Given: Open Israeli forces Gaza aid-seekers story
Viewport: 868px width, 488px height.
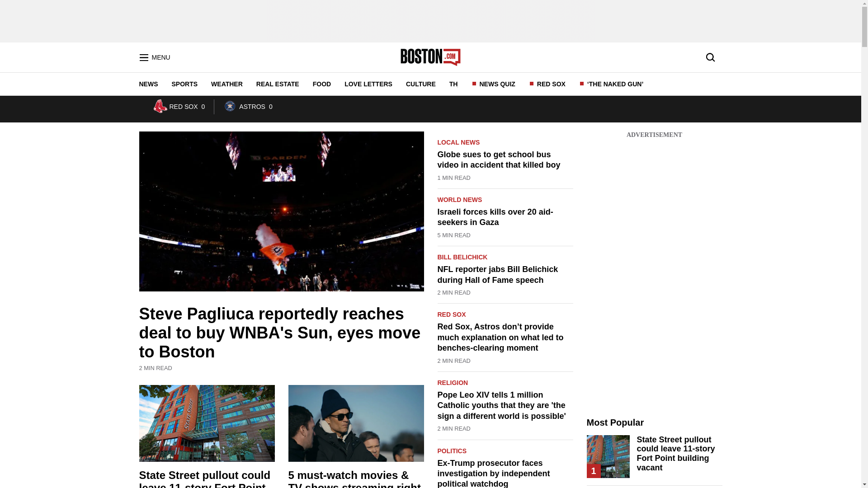Looking at the screenshot, I should coord(495,217).
